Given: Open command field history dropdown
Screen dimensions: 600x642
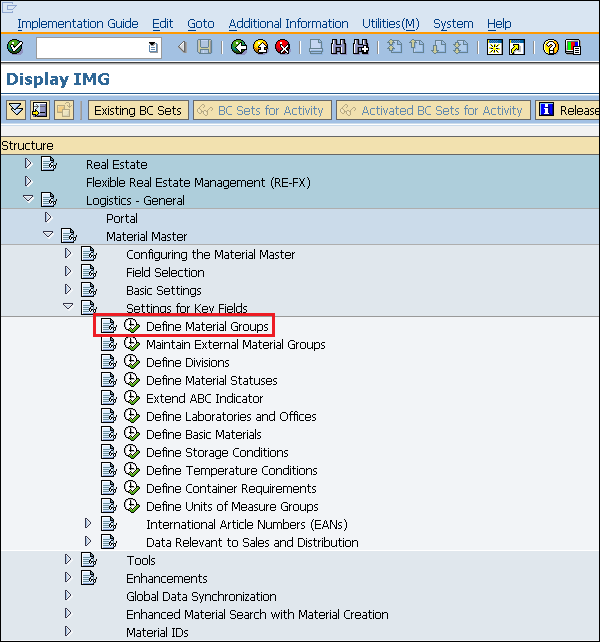Looking at the screenshot, I should tap(153, 47).
